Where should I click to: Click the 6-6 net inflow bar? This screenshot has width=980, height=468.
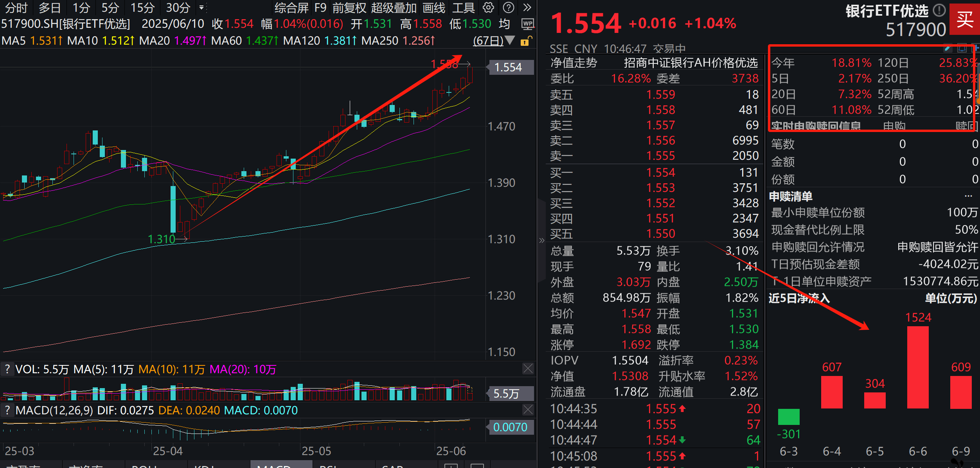pyautogui.click(x=917, y=367)
